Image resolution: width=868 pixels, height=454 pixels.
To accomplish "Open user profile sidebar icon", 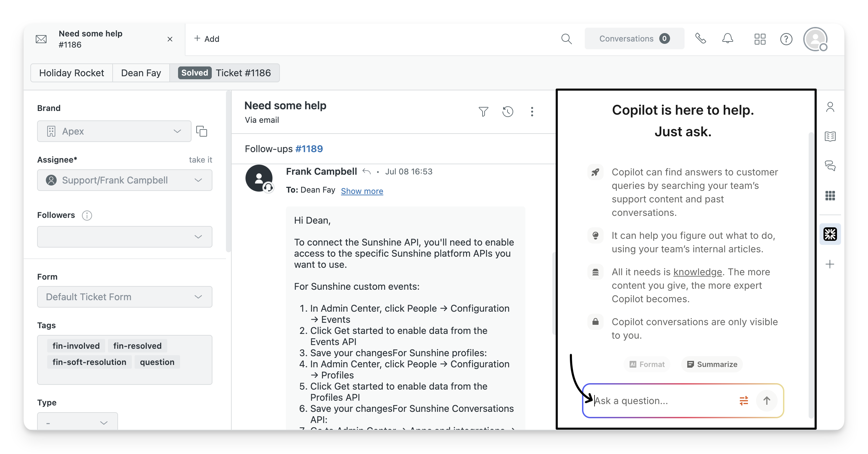I will tap(830, 107).
